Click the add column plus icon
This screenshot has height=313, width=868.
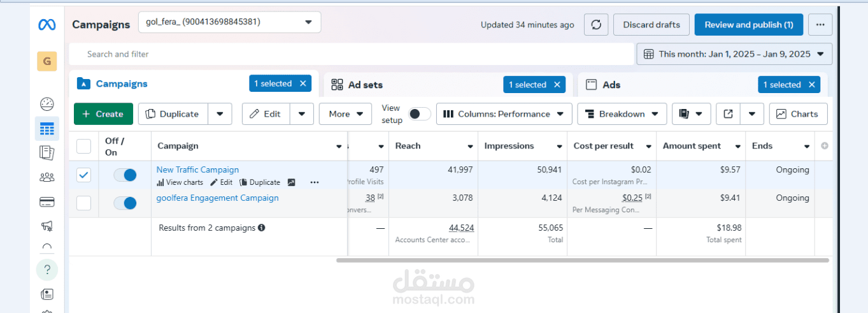tap(825, 146)
